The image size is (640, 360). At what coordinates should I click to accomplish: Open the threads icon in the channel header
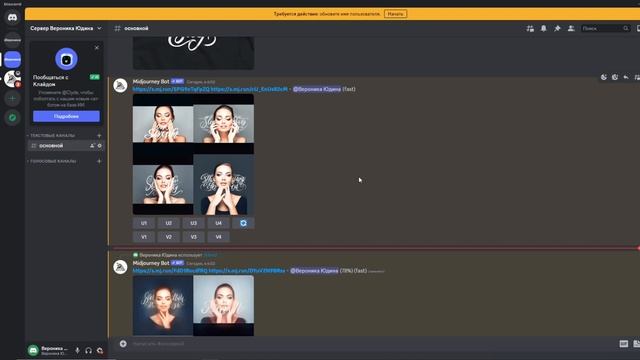(530, 29)
